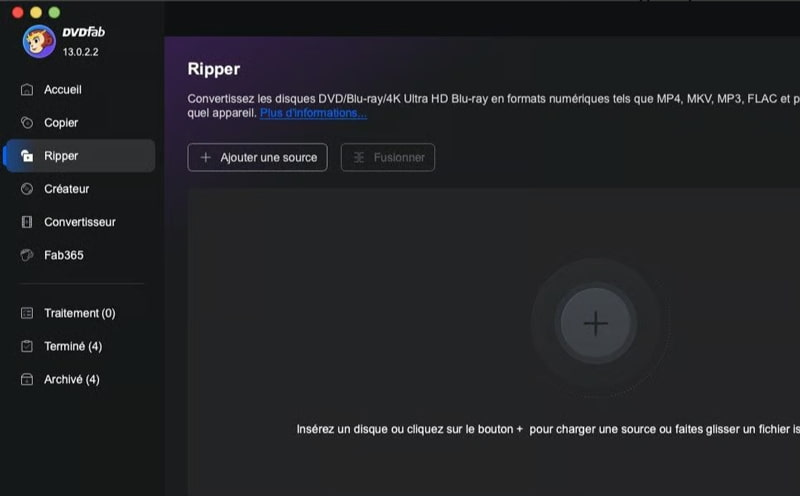Show the Traitement (0) task list
Image resolution: width=800 pixels, height=496 pixels.
click(x=81, y=313)
